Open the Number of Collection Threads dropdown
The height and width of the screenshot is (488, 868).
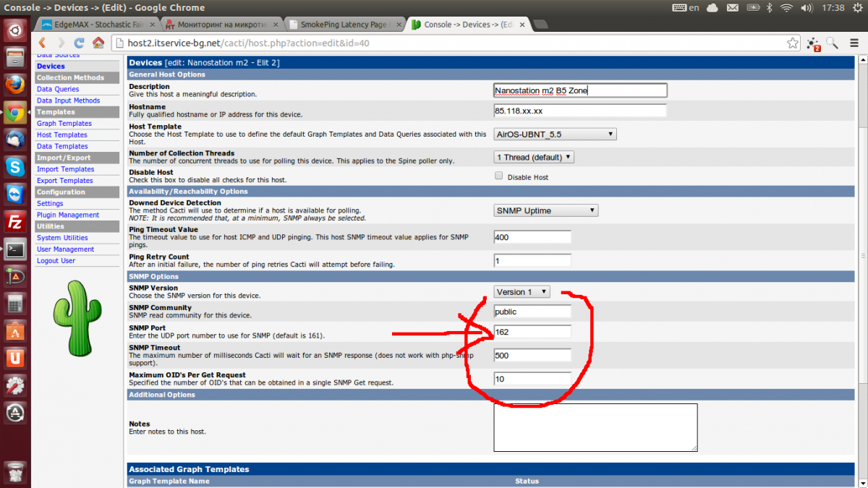pos(534,157)
